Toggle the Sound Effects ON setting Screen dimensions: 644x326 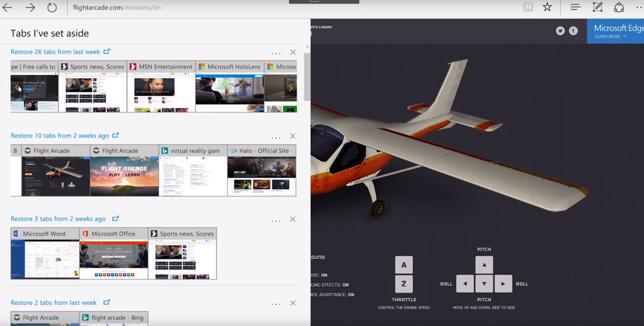coord(330,285)
